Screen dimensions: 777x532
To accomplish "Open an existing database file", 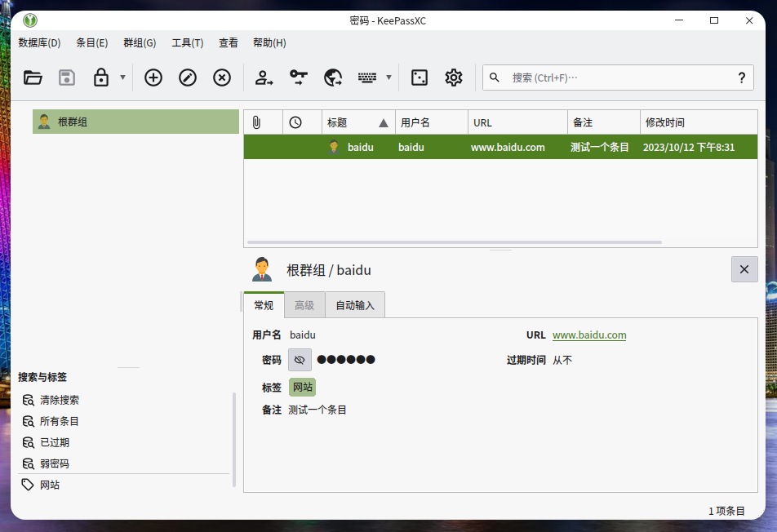I will [x=33, y=78].
